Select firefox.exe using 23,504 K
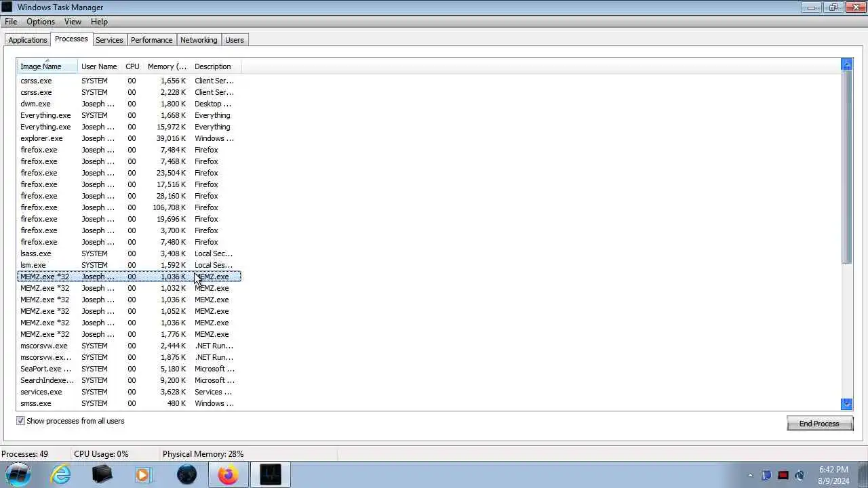This screenshot has height=488, width=868. point(129,173)
